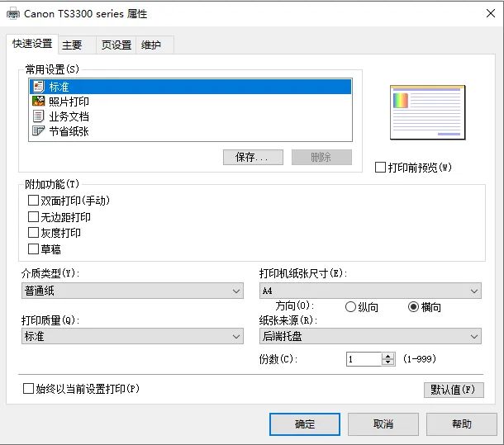
Task: Open the 打印机纸张尺寸 dropdown showing A4
Action: point(370,291)
